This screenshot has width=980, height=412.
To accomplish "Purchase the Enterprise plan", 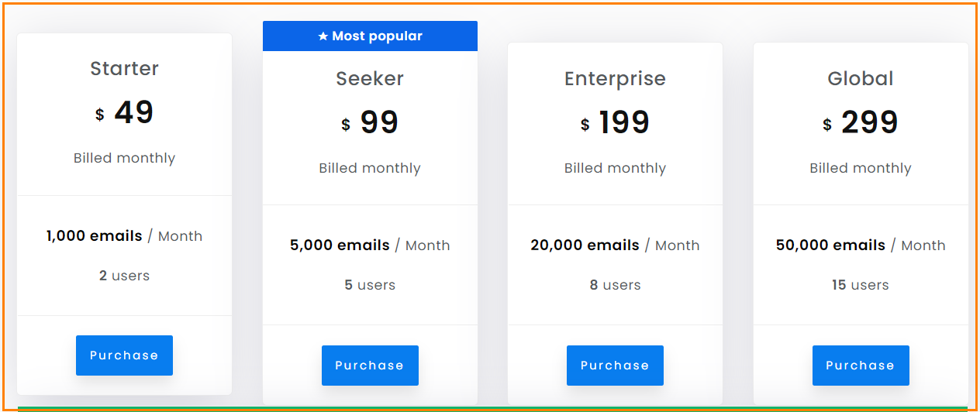I will click(x=615, y=366).
